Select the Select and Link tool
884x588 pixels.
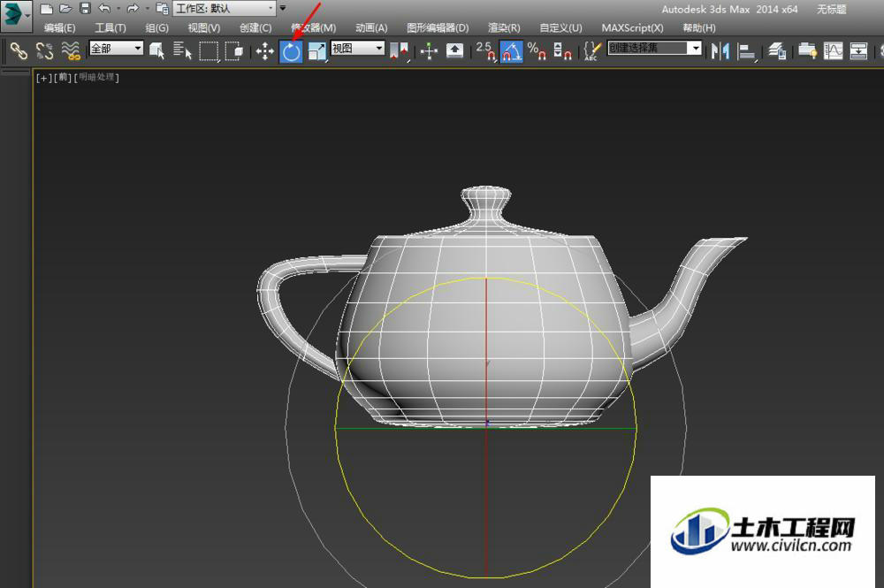(19, 51)
